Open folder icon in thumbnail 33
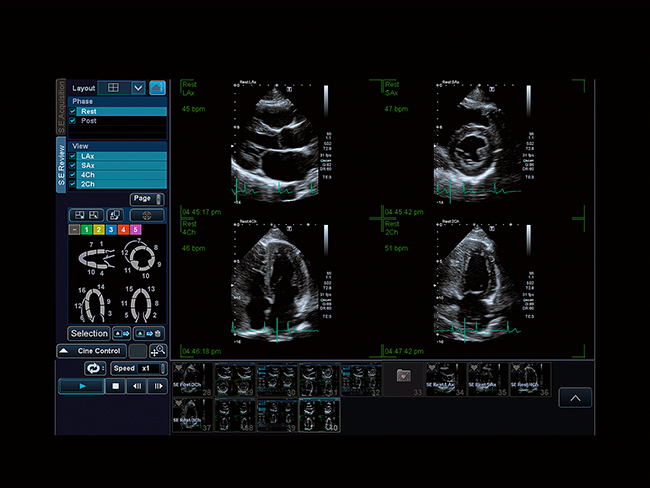650x488 pixels. pos(404,377)
